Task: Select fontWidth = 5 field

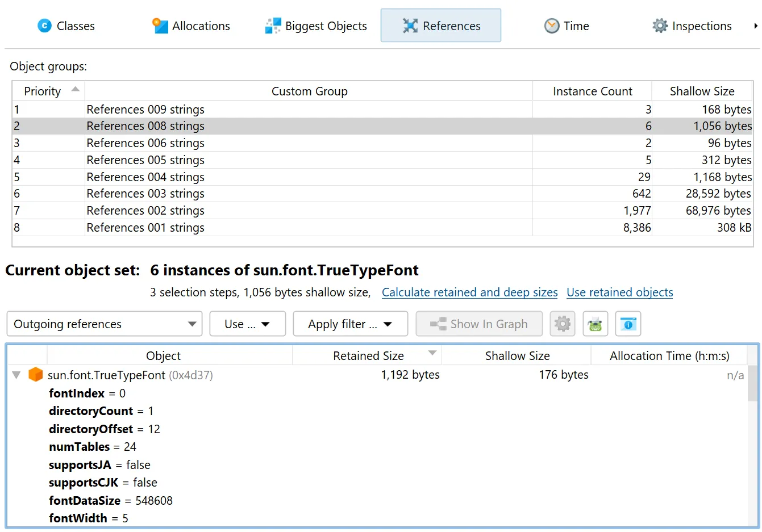Action: 89,518
